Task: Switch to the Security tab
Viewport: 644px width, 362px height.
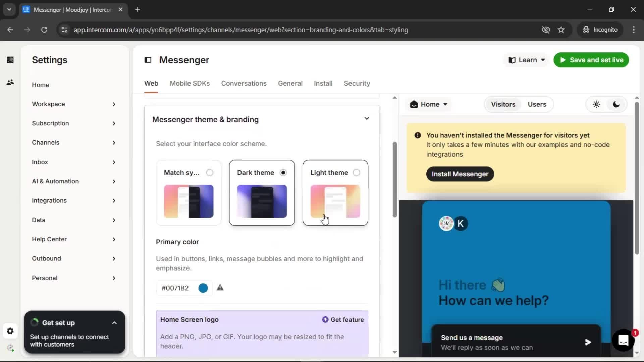Action: [357, 83]
